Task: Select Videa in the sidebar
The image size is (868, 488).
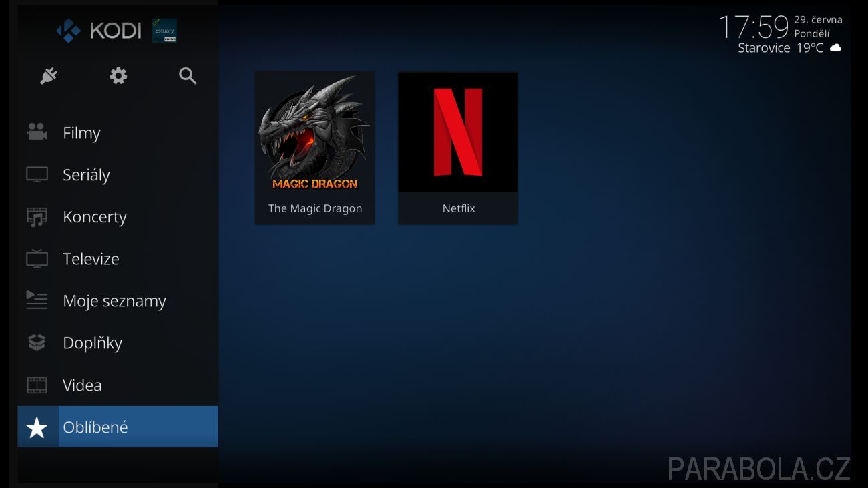Action: pos(118,385)
